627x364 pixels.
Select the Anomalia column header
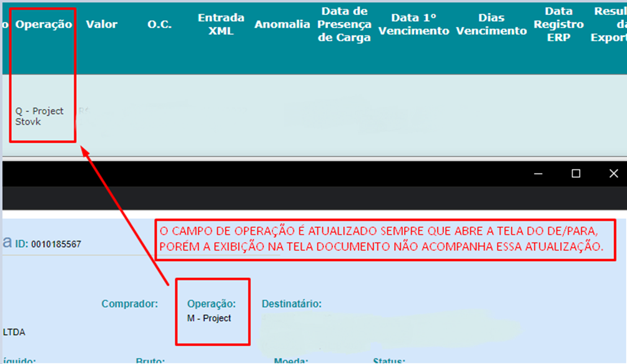coord(282,24)
